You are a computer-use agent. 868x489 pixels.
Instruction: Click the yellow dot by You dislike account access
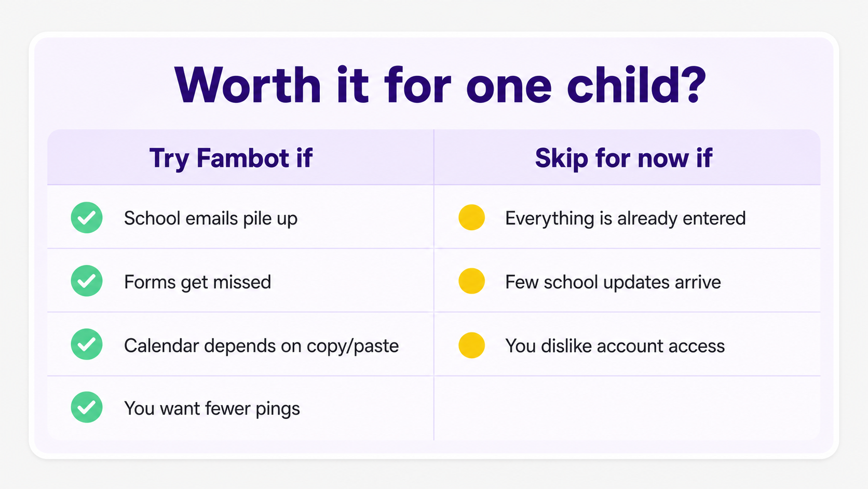click(x=472, y=345)
